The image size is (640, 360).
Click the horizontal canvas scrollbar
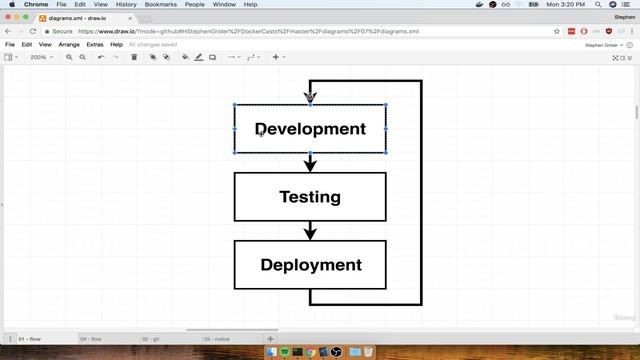tap(232, 330)
